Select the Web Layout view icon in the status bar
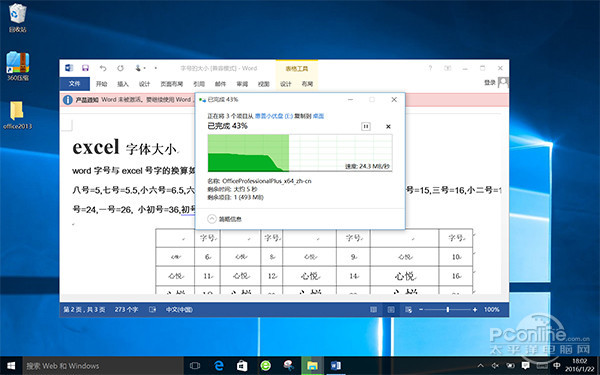The height and width of the screenshot is (375, 600). tap(408, 310)
